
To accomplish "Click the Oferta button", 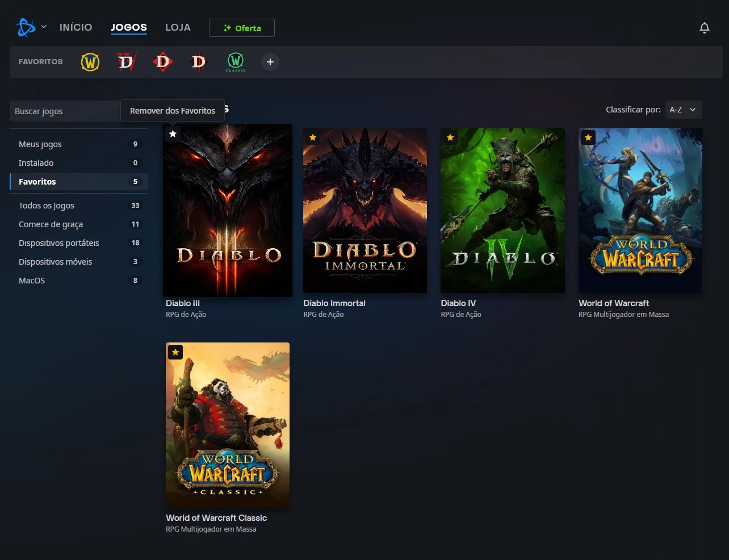I will (242, 28).
